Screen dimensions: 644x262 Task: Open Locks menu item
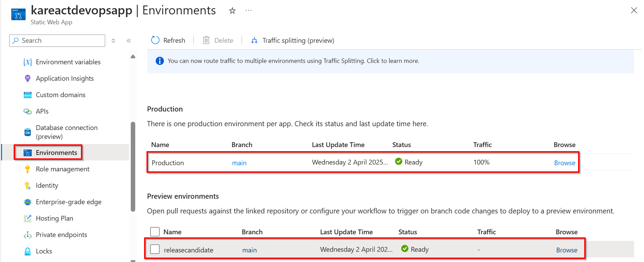(44, 251)
